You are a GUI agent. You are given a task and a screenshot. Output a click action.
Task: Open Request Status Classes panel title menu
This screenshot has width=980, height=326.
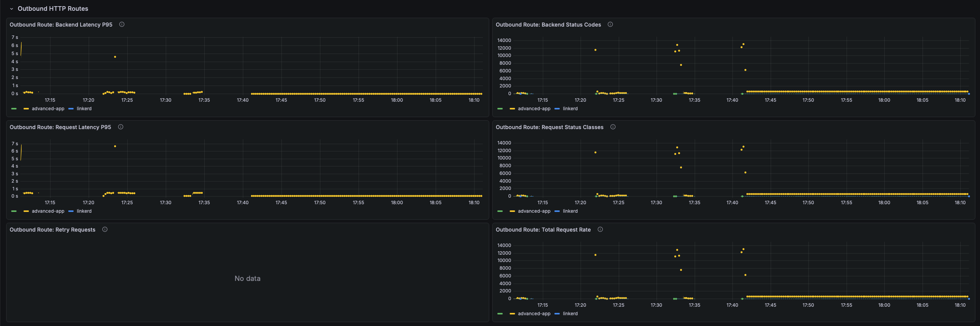pos(549,127)
